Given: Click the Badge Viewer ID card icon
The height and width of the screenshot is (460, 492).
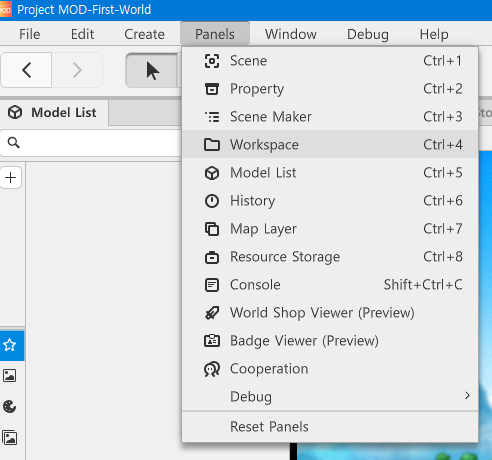Looking at the screenshot, I should tap(212, 341).
